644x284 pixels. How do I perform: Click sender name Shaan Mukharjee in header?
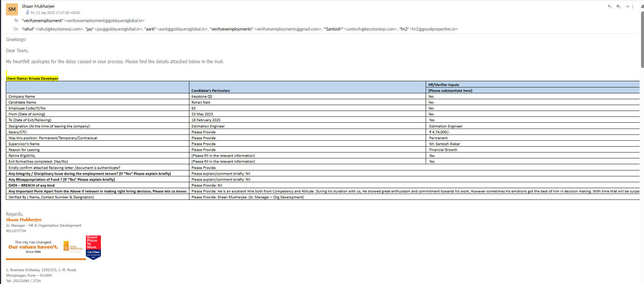coord(38,6)
